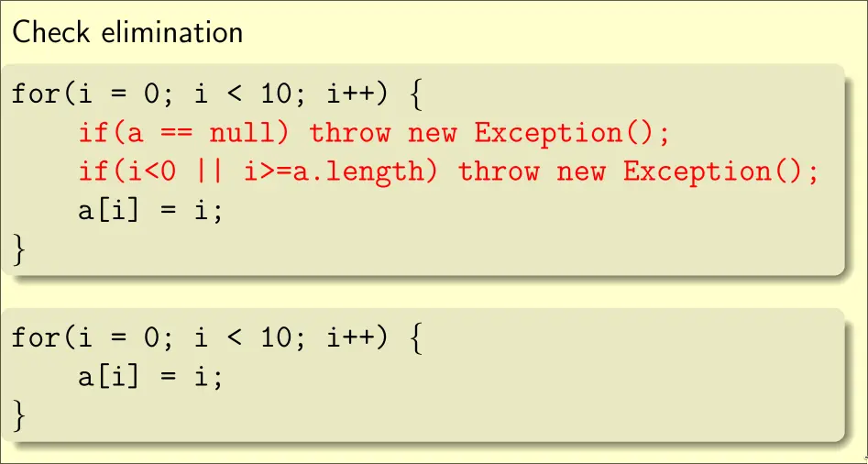
Task: Click the red null check line
Action: coord(374,133)
